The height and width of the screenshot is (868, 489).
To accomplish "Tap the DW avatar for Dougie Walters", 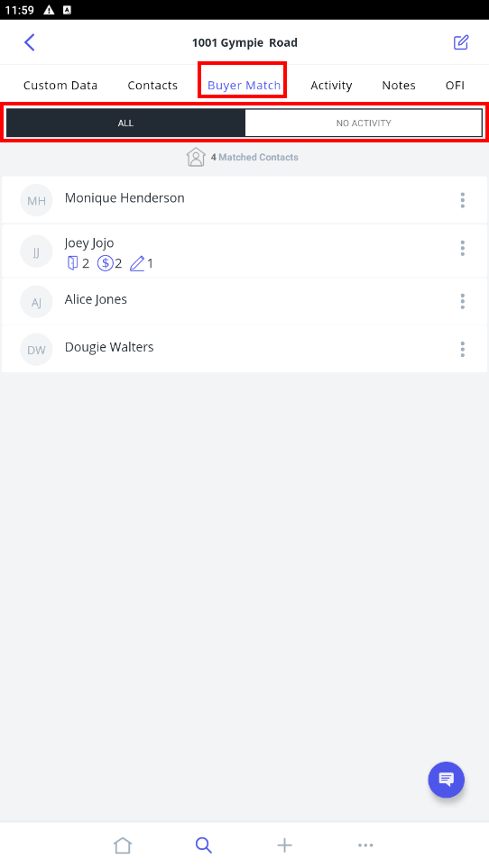I will point(37,350).
